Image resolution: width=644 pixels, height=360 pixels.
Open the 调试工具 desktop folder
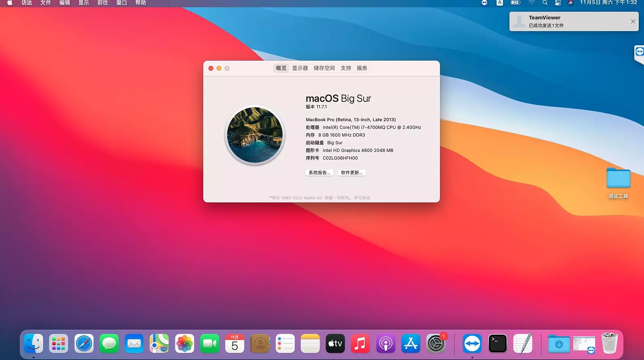[619, 183]
